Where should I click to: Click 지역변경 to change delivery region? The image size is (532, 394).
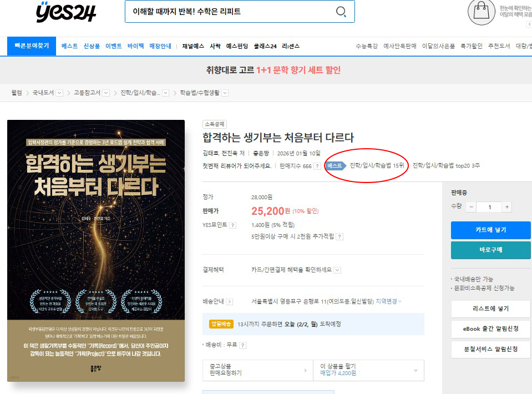(x=388, y=301)
